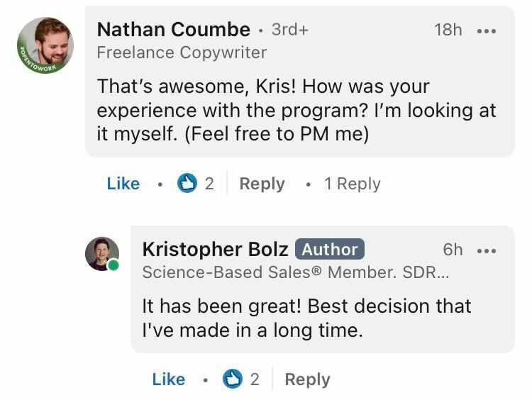
Task: Open Kristopher Bolz's name link
Action: (x=215, y=250)
